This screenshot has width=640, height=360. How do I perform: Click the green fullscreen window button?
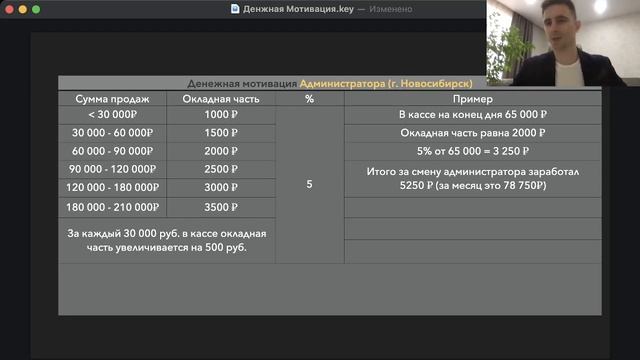coord(36,9)
